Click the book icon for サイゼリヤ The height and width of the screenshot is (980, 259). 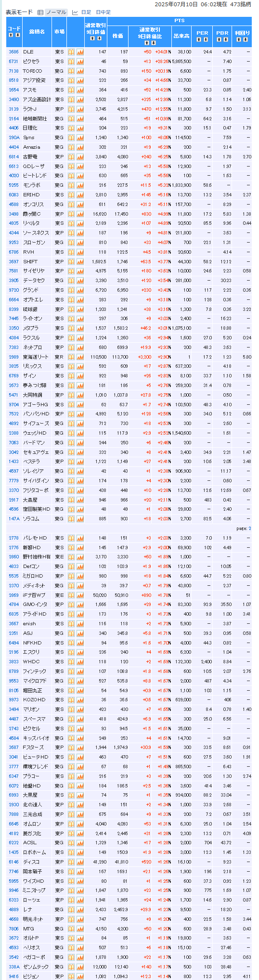[71, 271]
